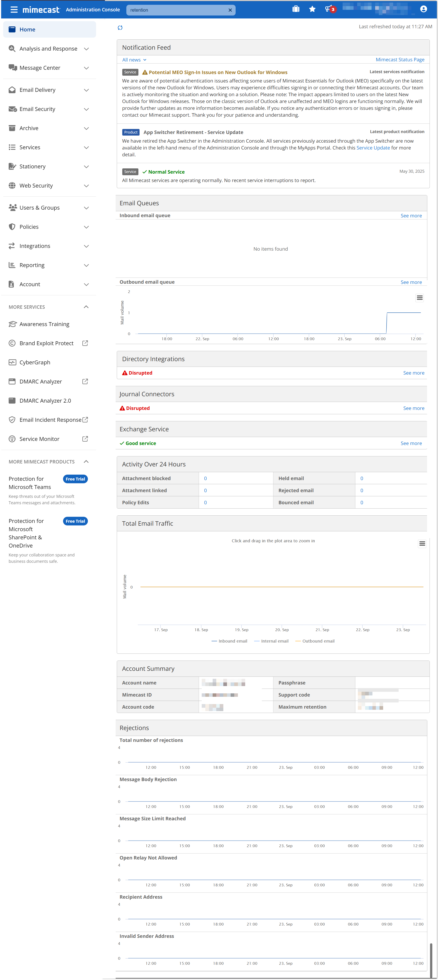
Task: Open the All news dropdown
Action: point(134,60)
